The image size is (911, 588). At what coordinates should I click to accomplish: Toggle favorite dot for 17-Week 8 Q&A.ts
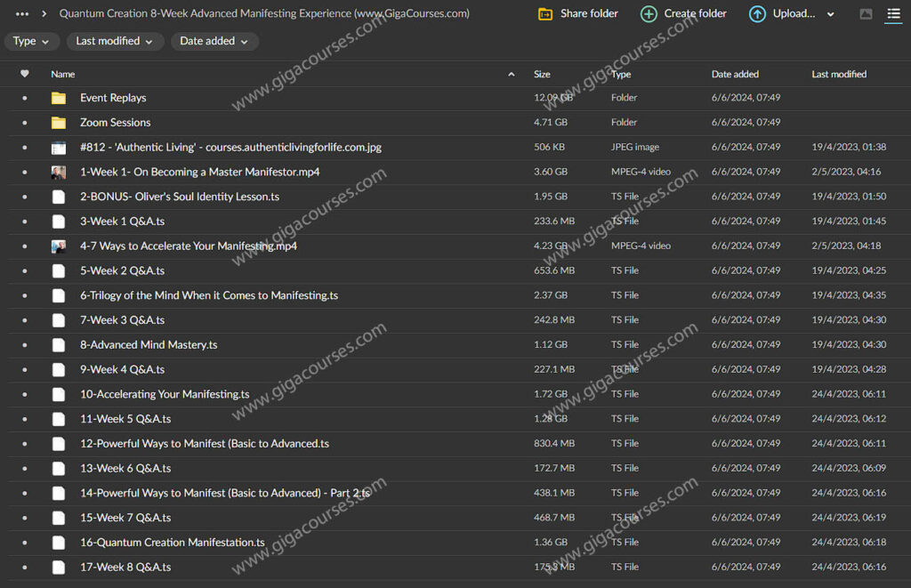point(25,567)
